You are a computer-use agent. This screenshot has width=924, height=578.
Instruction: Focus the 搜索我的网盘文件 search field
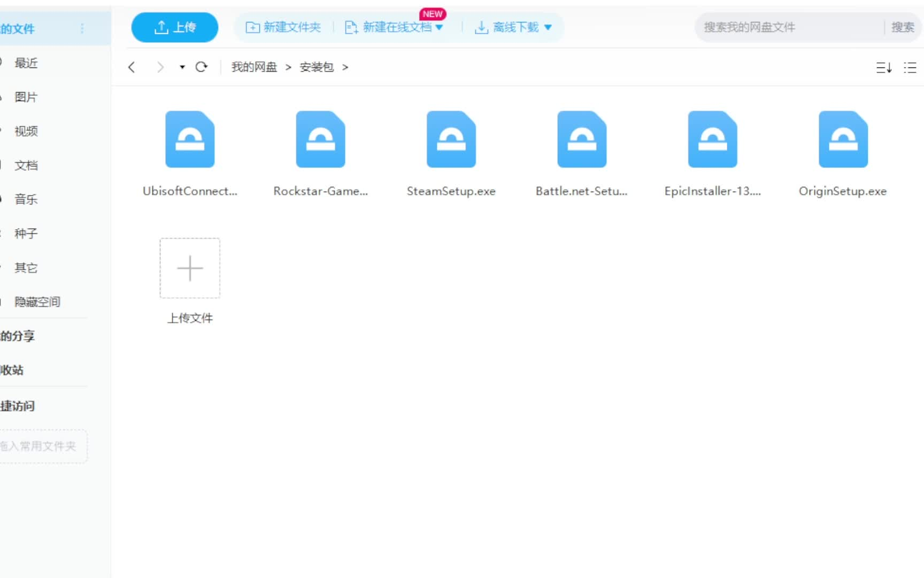coord(790,27)
